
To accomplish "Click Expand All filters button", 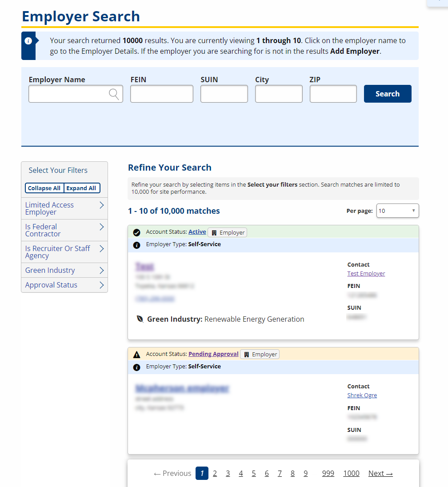I will [81, 188].
